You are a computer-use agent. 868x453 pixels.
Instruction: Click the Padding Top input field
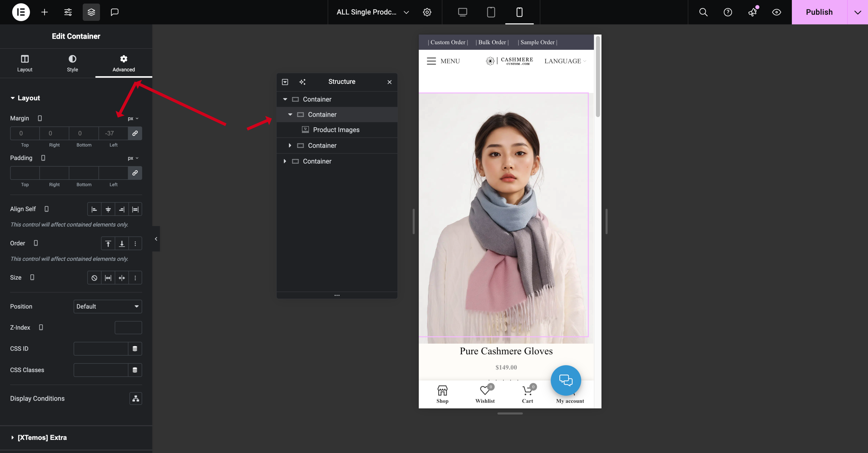coord(25,173)
